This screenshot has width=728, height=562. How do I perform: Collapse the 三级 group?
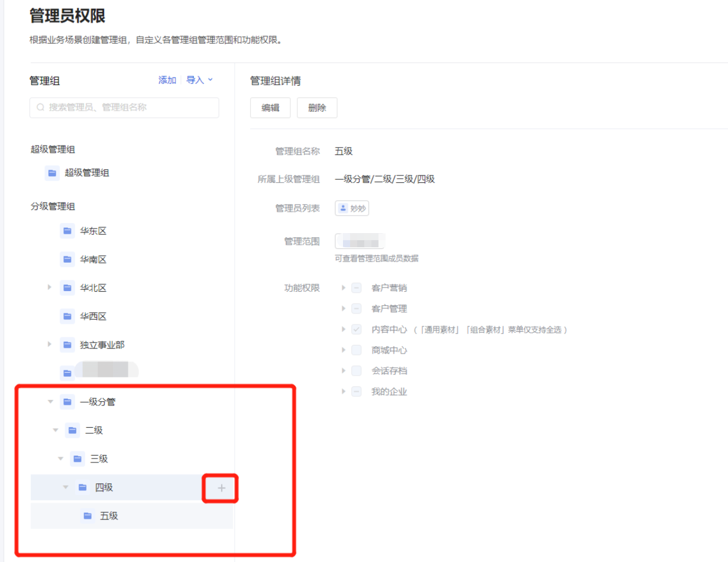coord(60,459)
